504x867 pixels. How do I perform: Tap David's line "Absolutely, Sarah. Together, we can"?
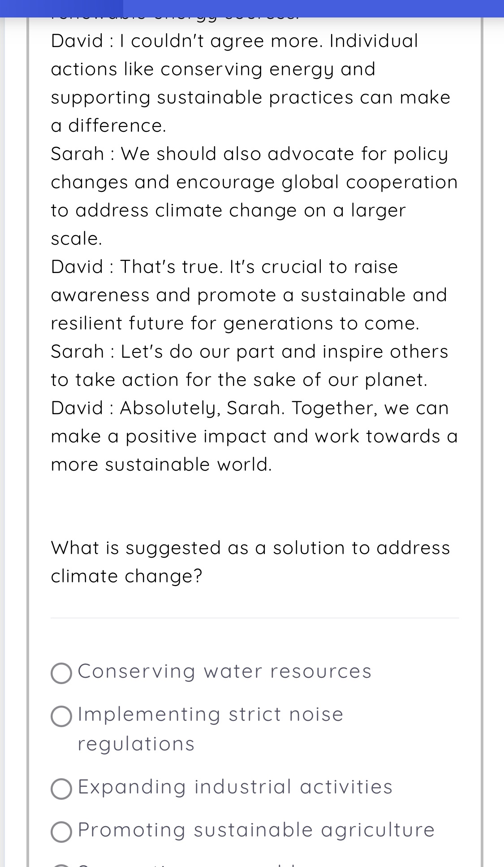250,408
